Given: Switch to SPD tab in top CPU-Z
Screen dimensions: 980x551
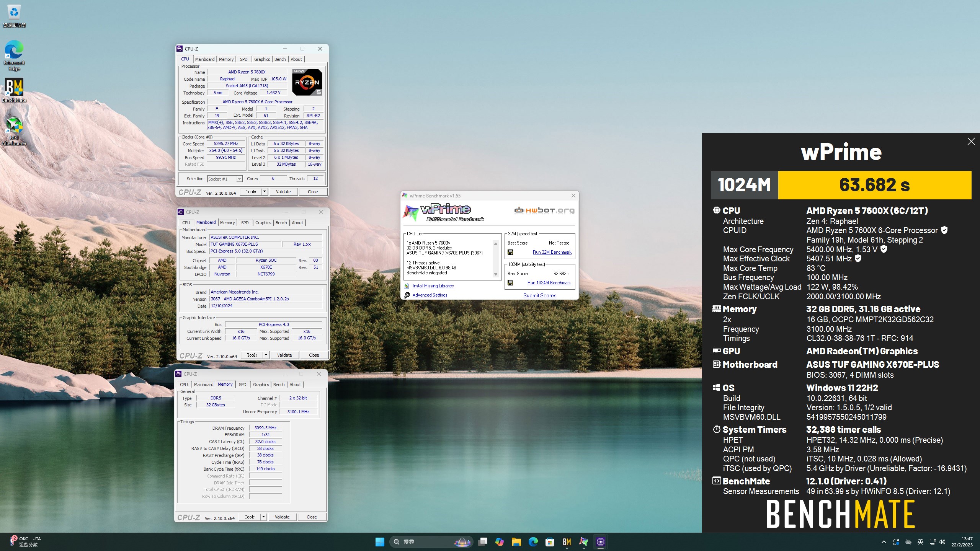Looking at the screenshot, I should coord(244,59).
